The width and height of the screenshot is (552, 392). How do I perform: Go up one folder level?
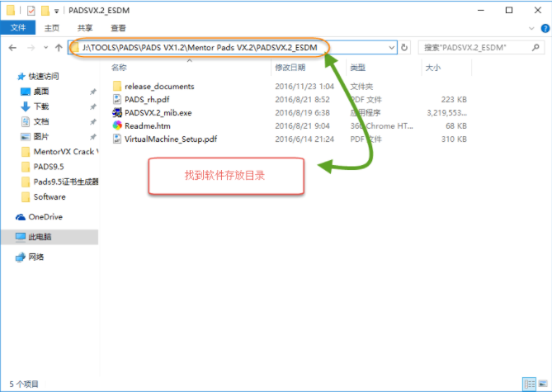click(59, 48)
